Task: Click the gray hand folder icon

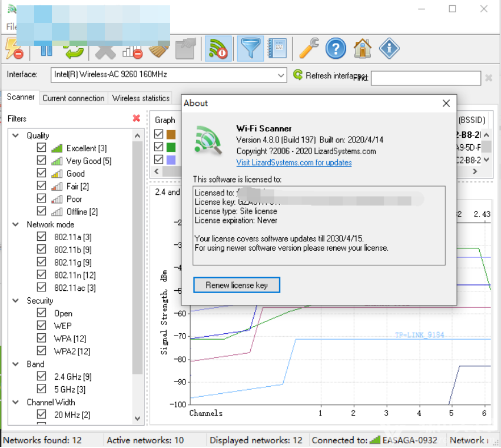Action: point(185,49)
